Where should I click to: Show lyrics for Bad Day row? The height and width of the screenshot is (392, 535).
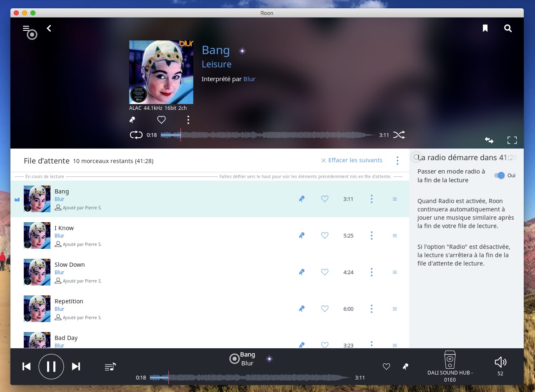point(302,345)
